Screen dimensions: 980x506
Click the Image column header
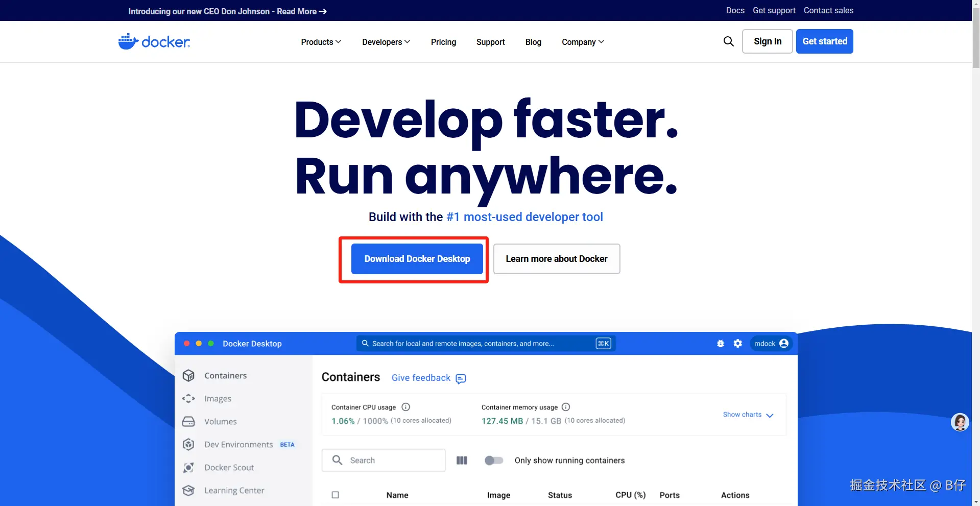[498, 495]
